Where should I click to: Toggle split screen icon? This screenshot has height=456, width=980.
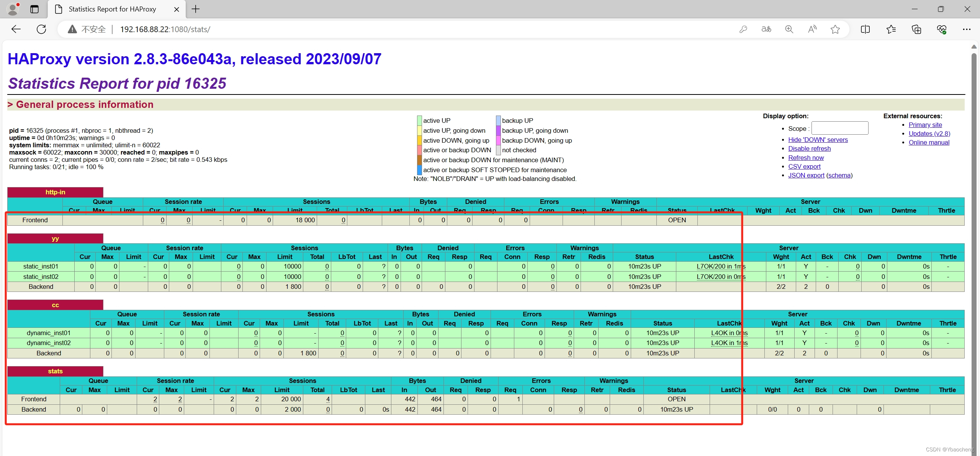865,29
